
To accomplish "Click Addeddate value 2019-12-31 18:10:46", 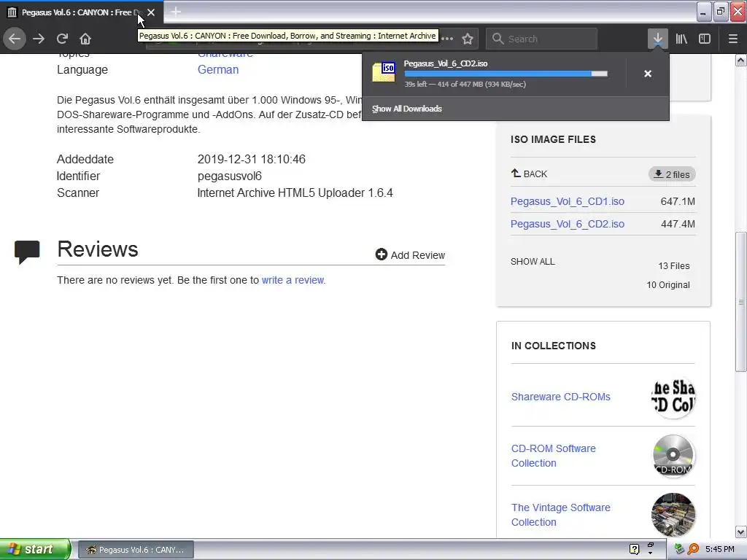I will [252, 159].
